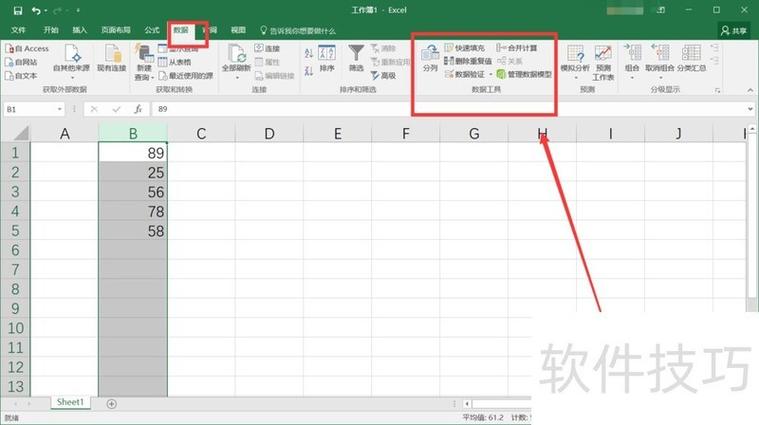Select cell B2 containing 25
This screenshot has height=425, width=759.
(x=133, y=172)
